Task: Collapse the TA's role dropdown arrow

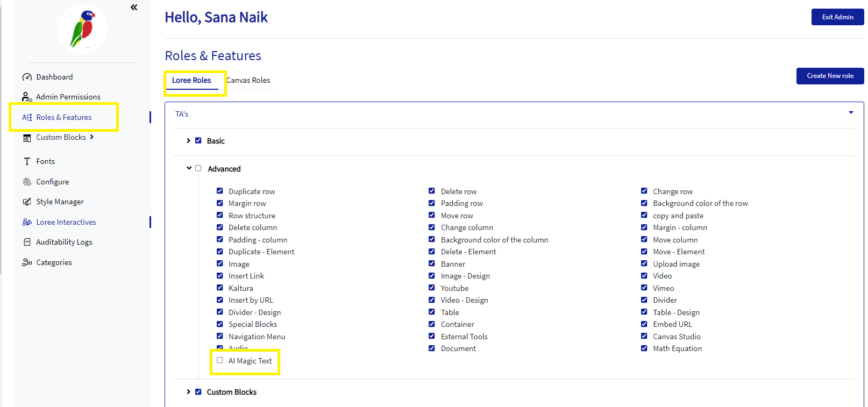Action: 851,112
